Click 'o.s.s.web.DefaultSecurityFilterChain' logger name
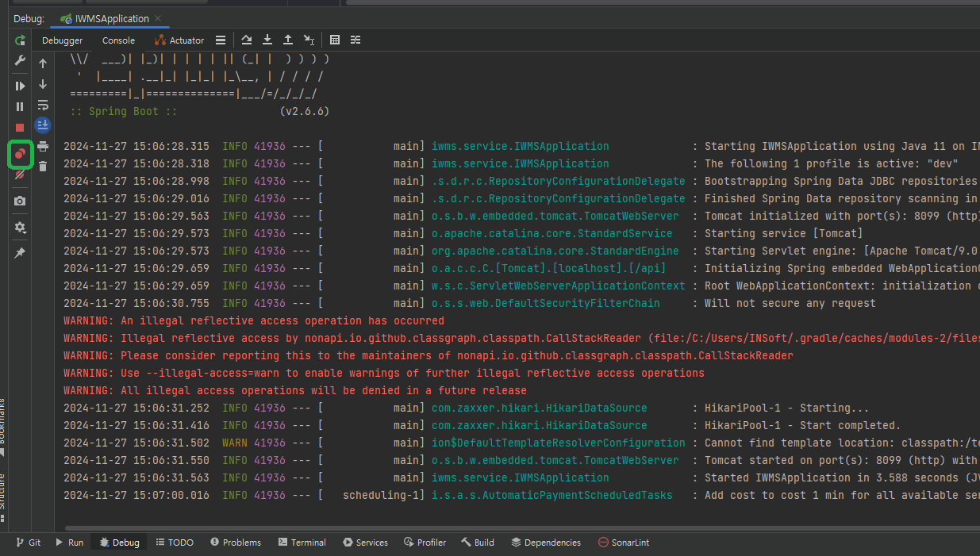The image size is (980, 556). pyautogui.click(x=545, y=303)
